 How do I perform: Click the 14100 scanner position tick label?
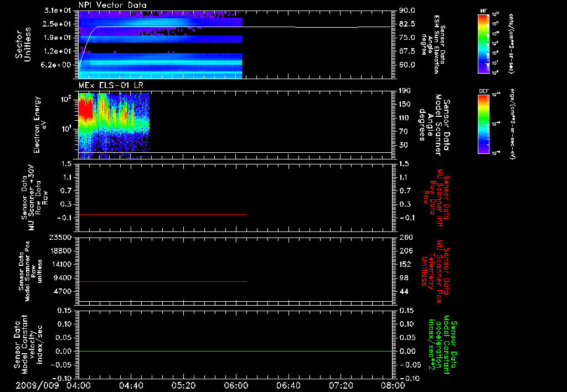pyautogui.click(x=60, y=264)
